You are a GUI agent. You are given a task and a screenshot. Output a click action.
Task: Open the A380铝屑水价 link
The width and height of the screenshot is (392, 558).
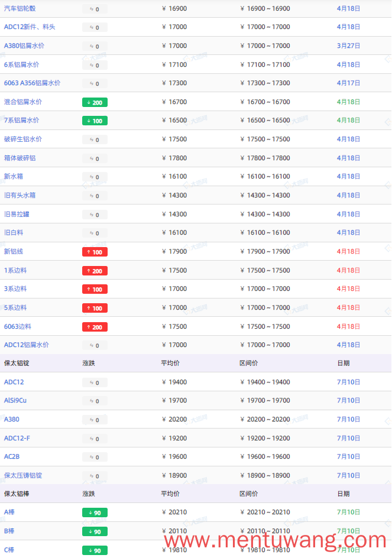click(24, 46)
